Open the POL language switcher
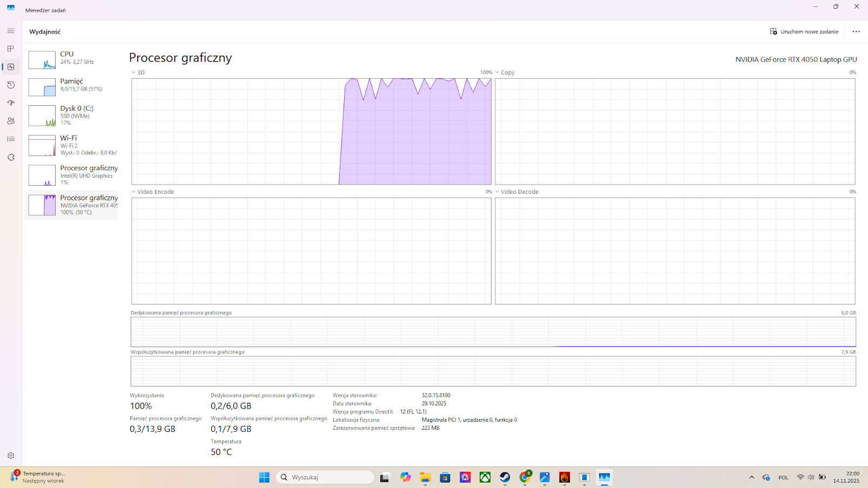The image size is (868, 488). (783, 477)
